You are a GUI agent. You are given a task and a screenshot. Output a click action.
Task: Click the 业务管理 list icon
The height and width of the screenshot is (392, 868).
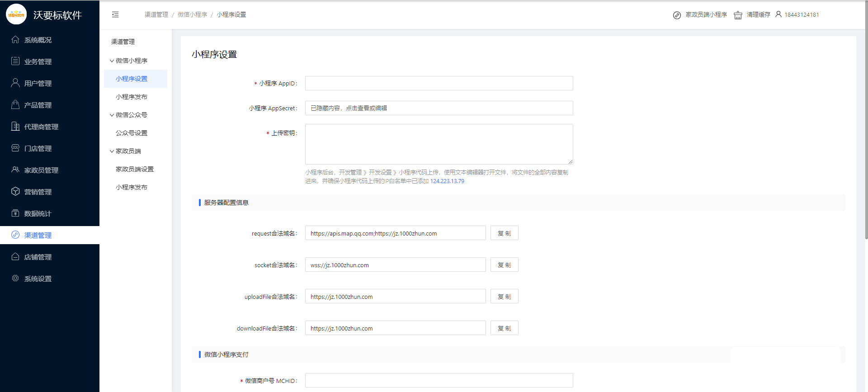click(15, 61)
